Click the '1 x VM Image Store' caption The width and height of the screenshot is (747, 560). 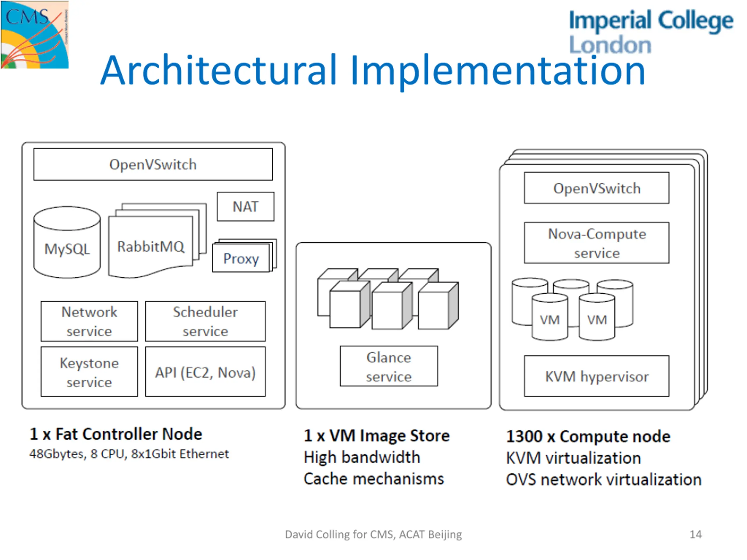click(376, 435)
